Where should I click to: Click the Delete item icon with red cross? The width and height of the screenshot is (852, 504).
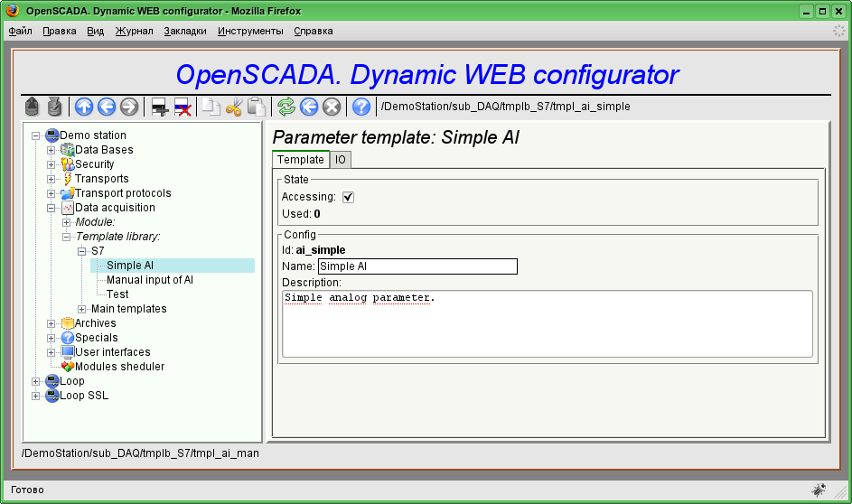click(182, 107)
